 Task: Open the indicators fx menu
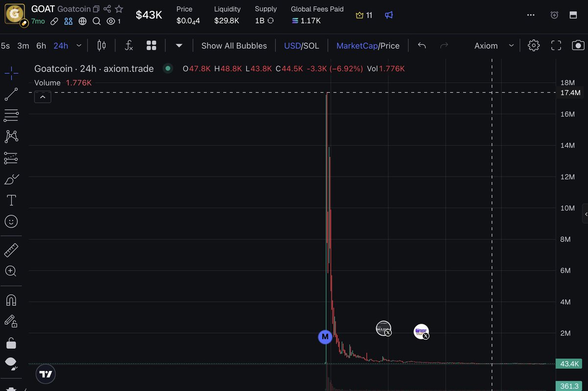(129, 46)
